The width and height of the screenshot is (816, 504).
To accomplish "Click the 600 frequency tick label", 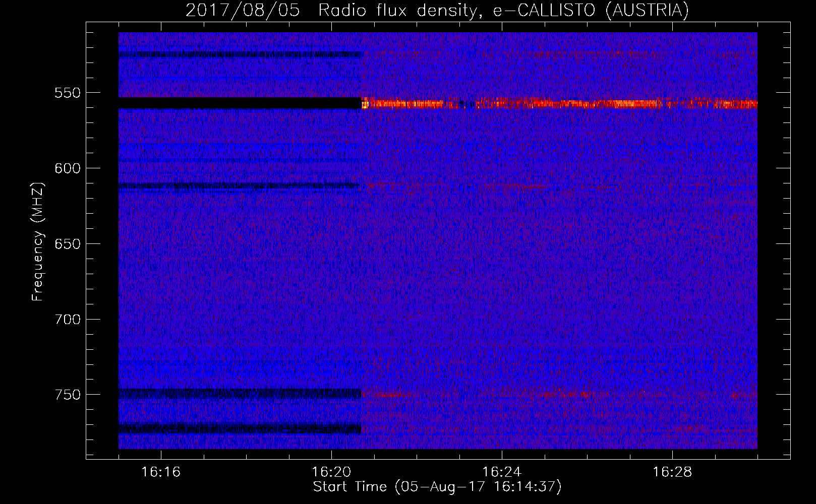I will (x=68, y=168).
